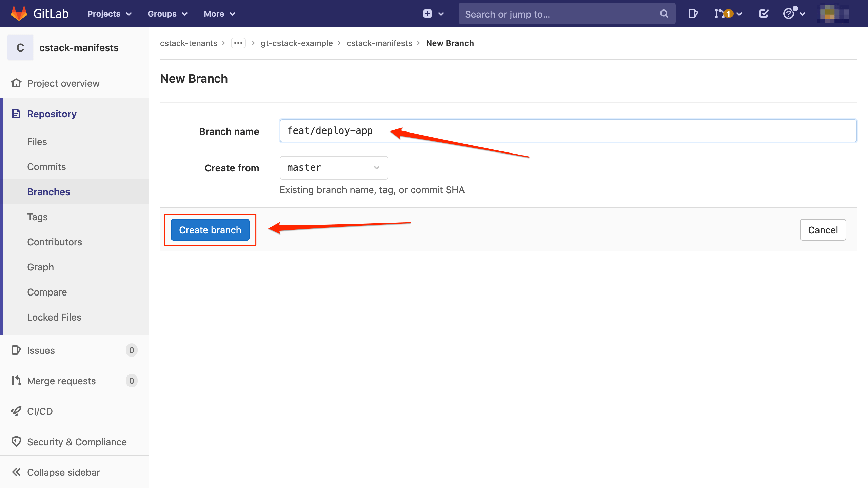The image size is (868, 488).
Task: Expand the hidden breadcrumb ellipsis
Action: pos(238,43)
